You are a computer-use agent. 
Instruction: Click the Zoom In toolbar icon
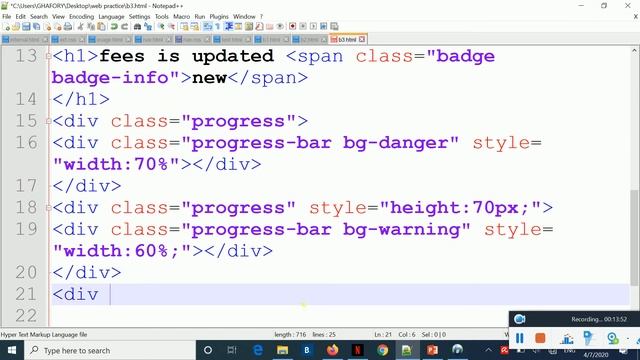click(x=161, y=27)
